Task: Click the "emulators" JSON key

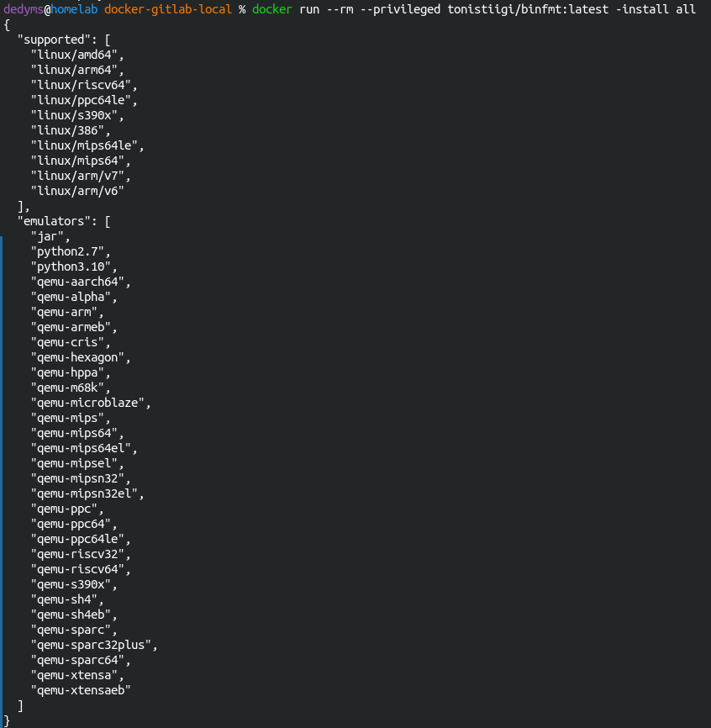Action: [54, 221]
